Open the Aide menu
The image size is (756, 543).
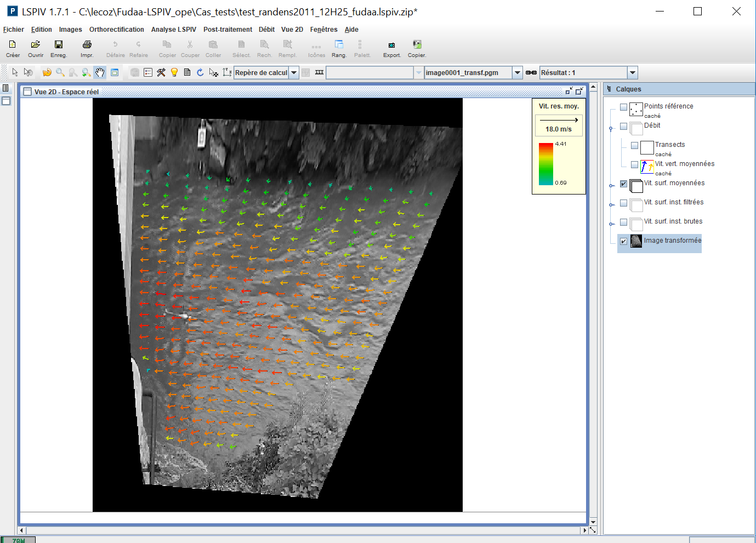351,30
